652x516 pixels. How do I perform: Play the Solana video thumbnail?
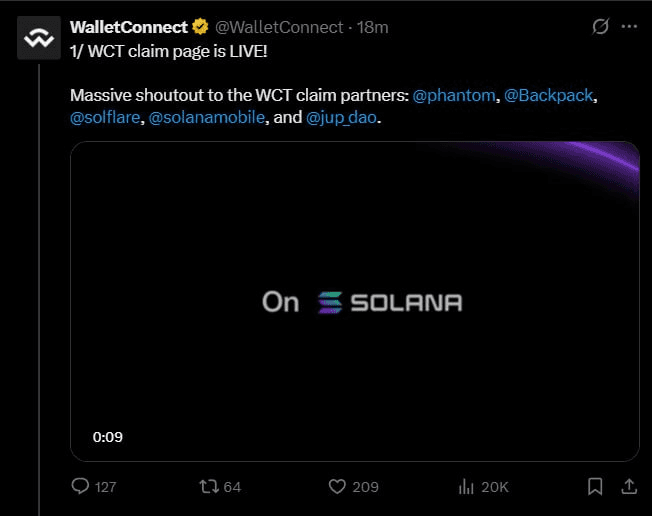click(x=355, y=301)
